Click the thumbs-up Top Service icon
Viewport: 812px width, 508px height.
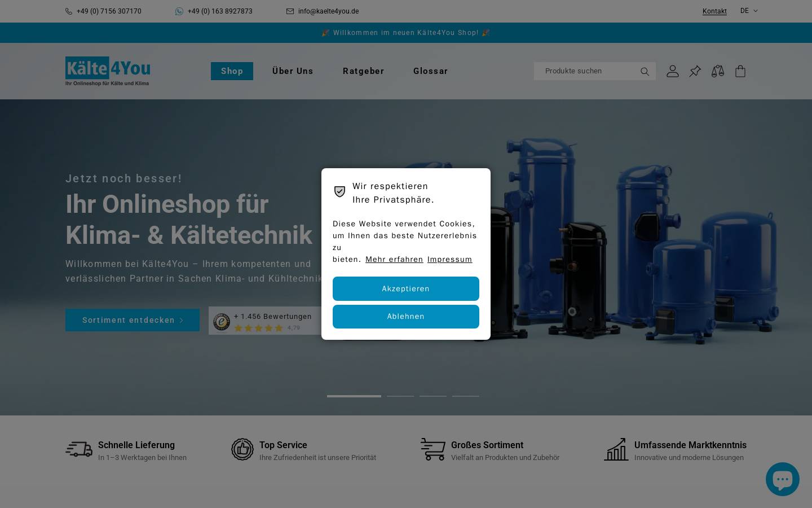coord(242,449)
